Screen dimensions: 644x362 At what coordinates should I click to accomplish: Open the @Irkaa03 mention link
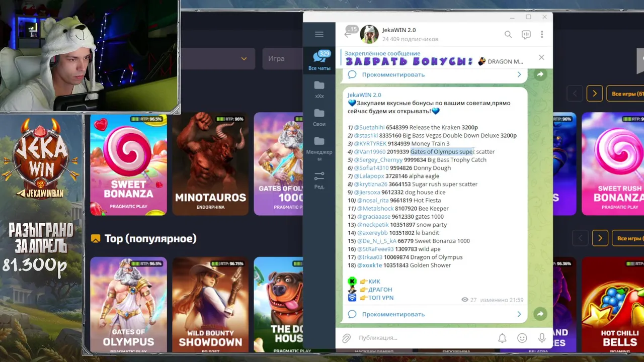(x=370, y=257)
